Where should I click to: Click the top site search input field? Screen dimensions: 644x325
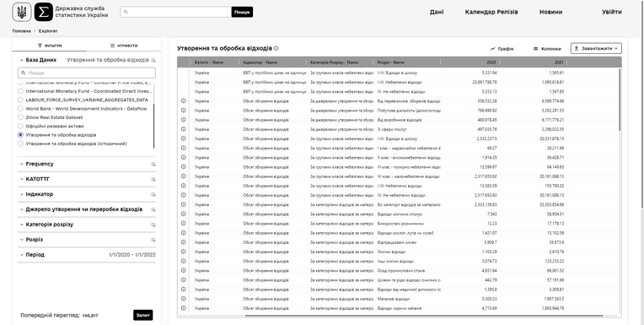(176, 12)
